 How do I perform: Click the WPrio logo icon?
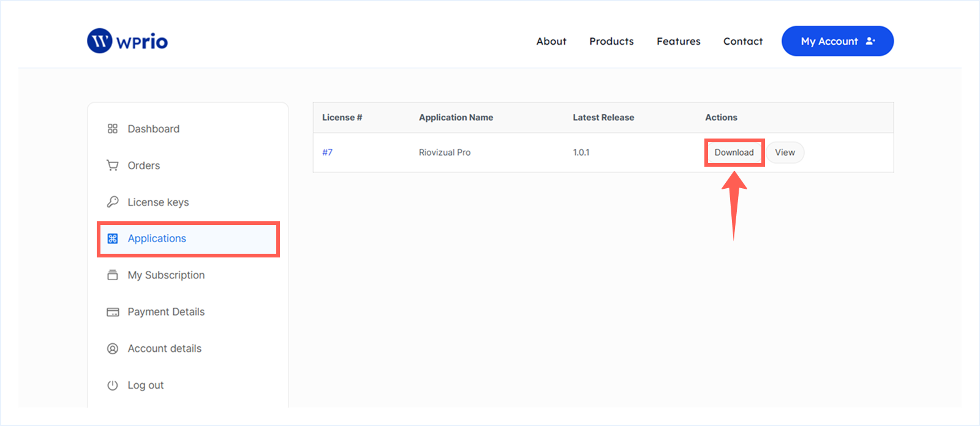[x=99, y=41]
